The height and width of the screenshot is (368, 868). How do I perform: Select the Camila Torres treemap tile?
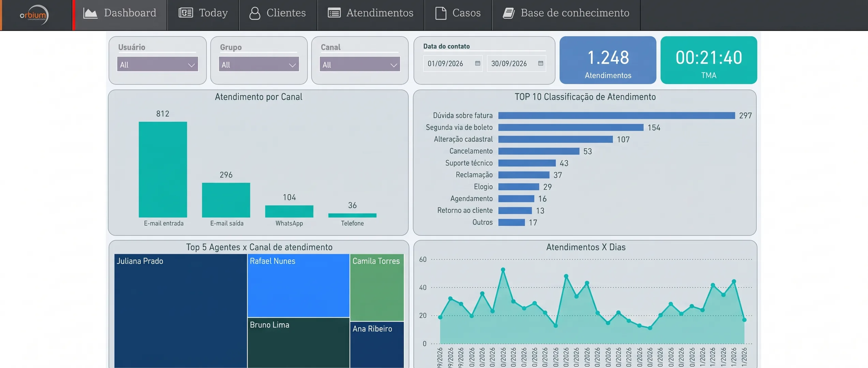click(377, 287)
